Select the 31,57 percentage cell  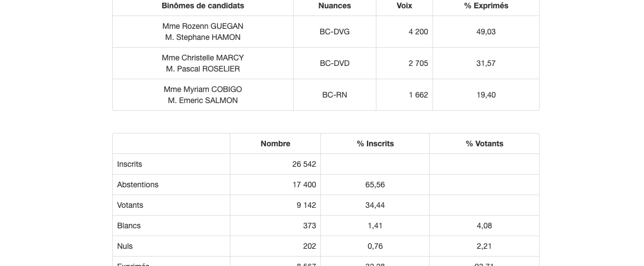pos(486,63)
